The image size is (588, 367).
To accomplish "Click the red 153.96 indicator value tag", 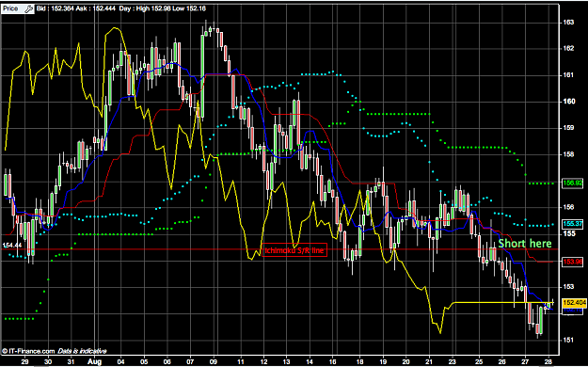I will [x=573, y=262].
